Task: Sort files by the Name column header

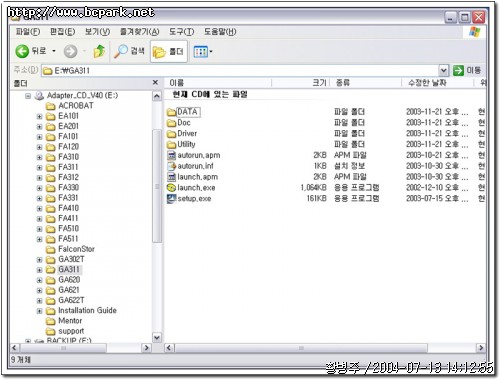Action: [218, 83]
